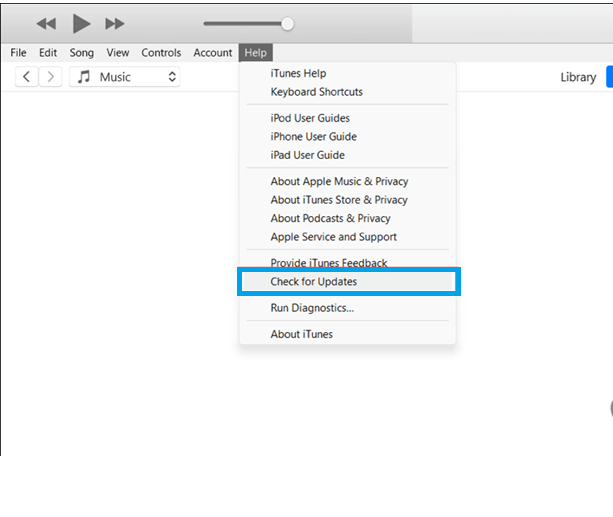Go forward with the right chevron button
Screen dimensions: 613x517
point(50,77)
